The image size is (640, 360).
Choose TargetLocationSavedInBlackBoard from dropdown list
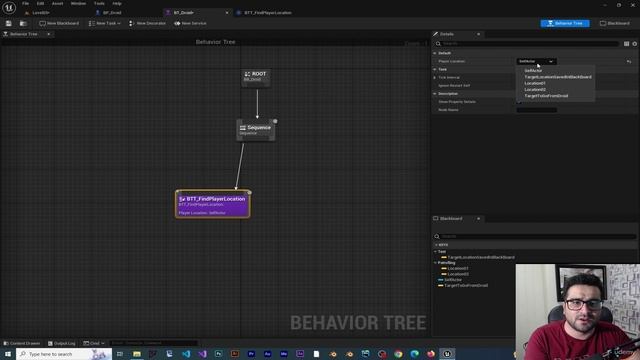pos(558,77)
